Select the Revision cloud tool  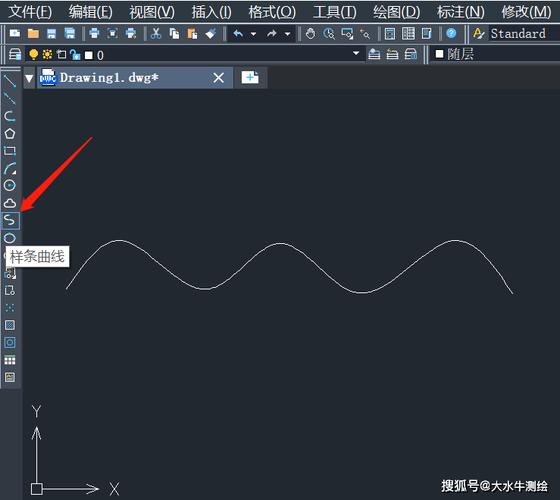[10, 203]
